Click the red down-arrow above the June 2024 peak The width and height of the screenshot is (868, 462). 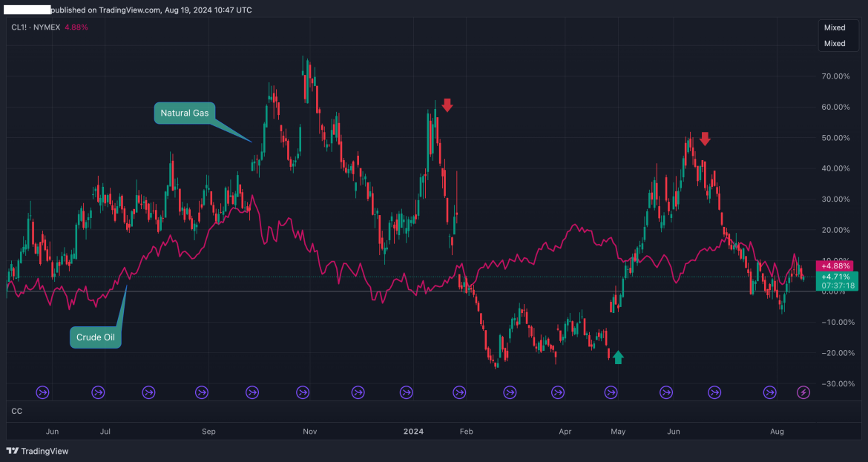click(x=705, y=138)
